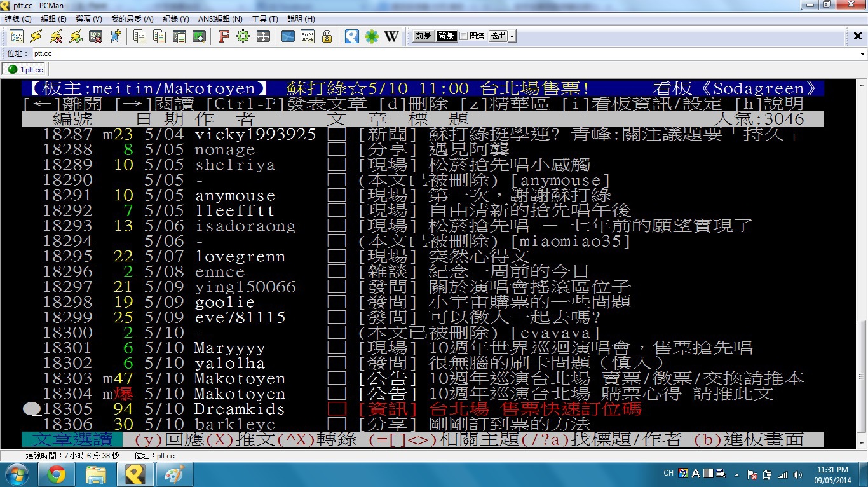Switch to Paint on the taskbar

[175, 474]
